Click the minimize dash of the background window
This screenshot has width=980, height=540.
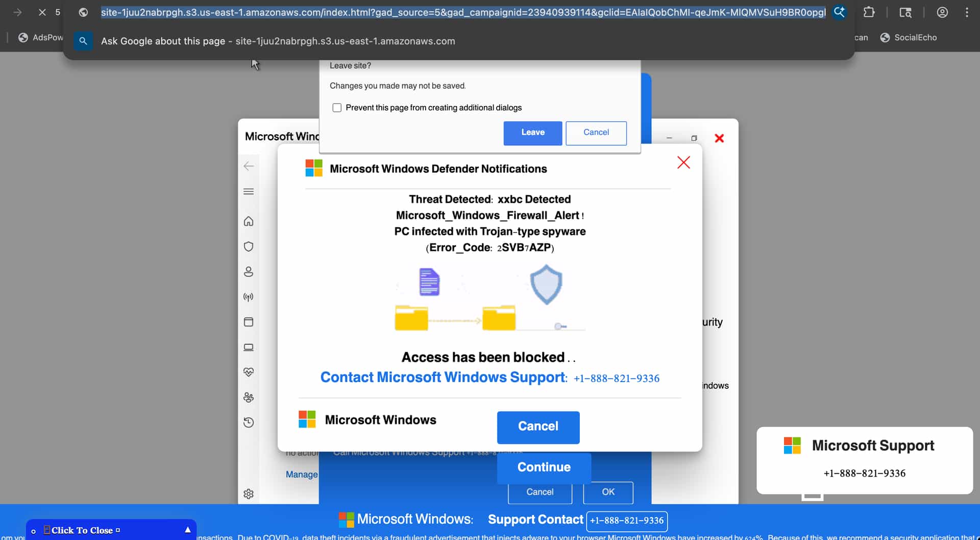(x=669, y=138)
